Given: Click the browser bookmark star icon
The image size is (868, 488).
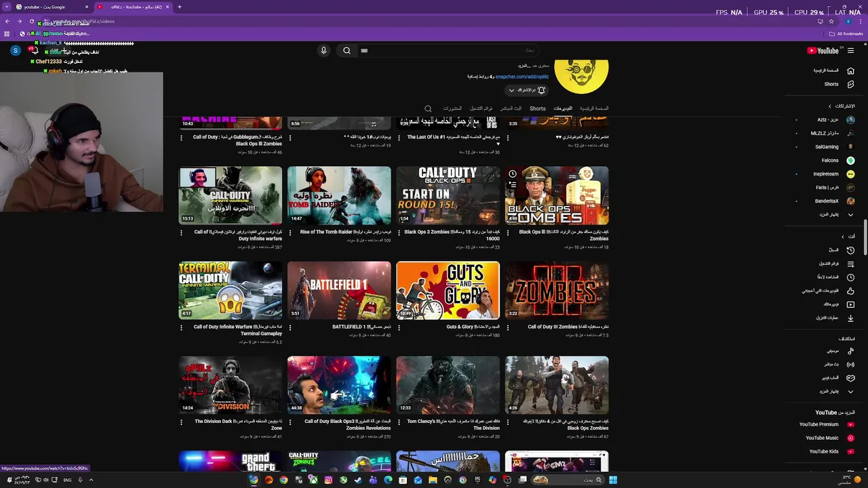Looking at the screenshot, I should click(x=831, y=22).
